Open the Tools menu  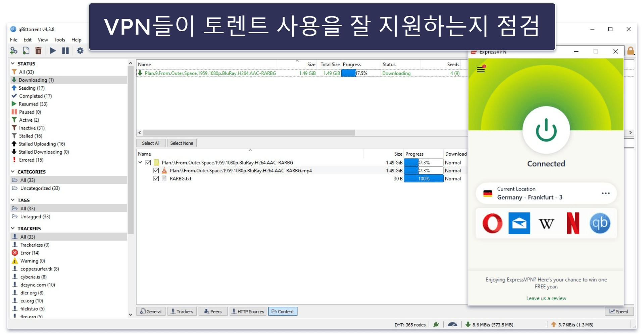coord(60,40)
